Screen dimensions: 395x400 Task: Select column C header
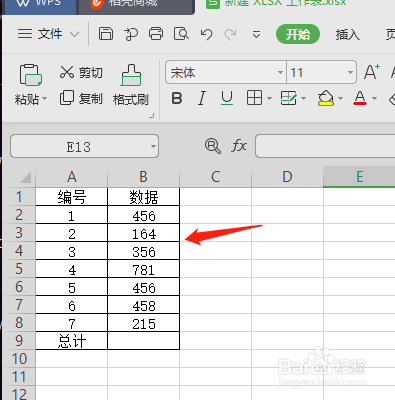pyautogui.click(x=216, y=177)
